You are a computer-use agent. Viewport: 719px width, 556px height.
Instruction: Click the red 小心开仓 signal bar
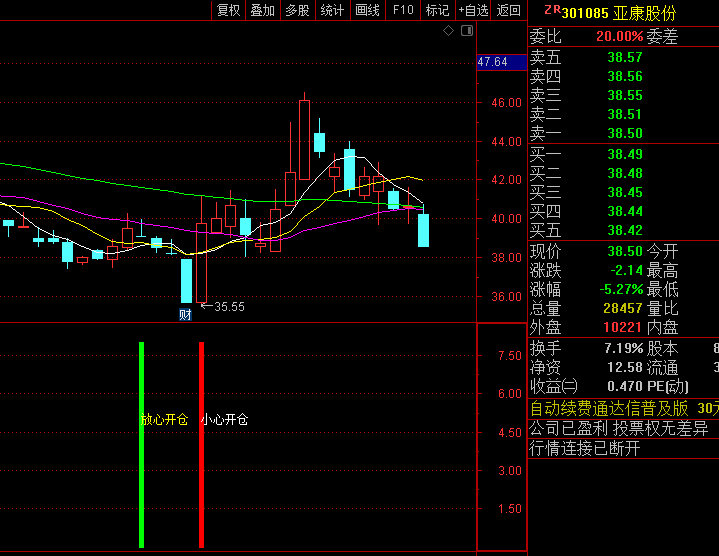pyautogui.click(x=201, y=445)
